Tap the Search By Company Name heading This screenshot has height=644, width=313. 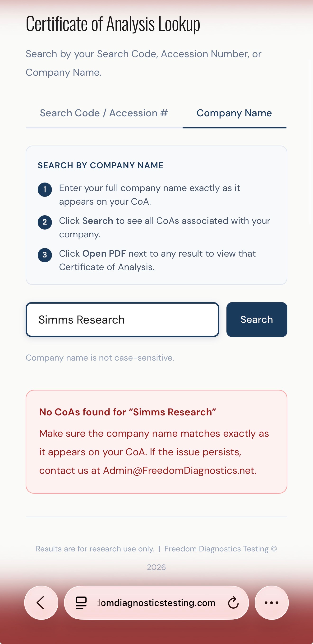click(100, 165)
